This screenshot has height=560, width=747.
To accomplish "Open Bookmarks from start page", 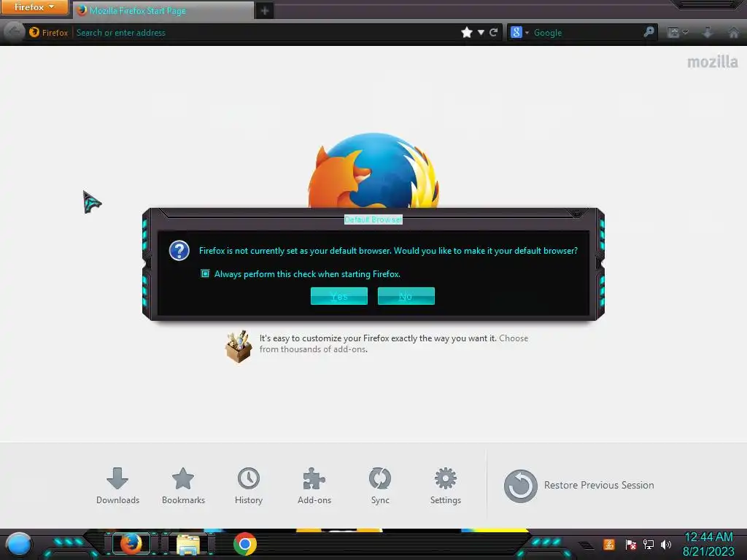I will coord(183,486).
